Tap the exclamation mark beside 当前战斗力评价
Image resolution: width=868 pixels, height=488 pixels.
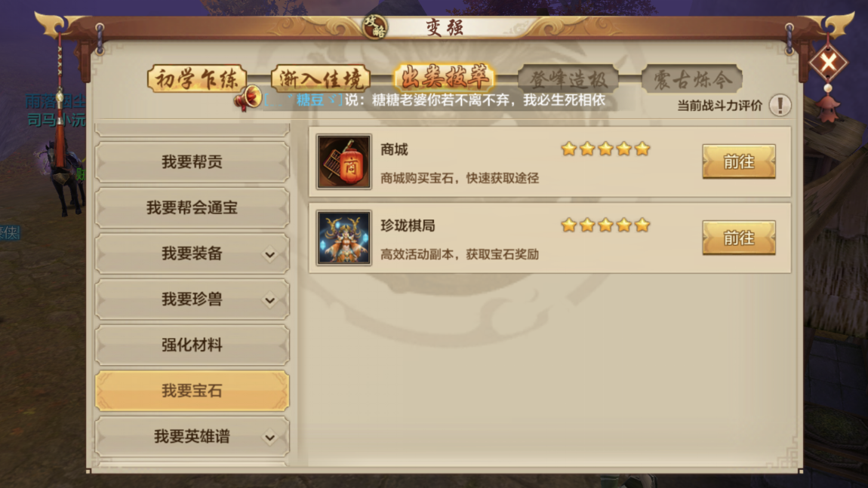point(780,105)
